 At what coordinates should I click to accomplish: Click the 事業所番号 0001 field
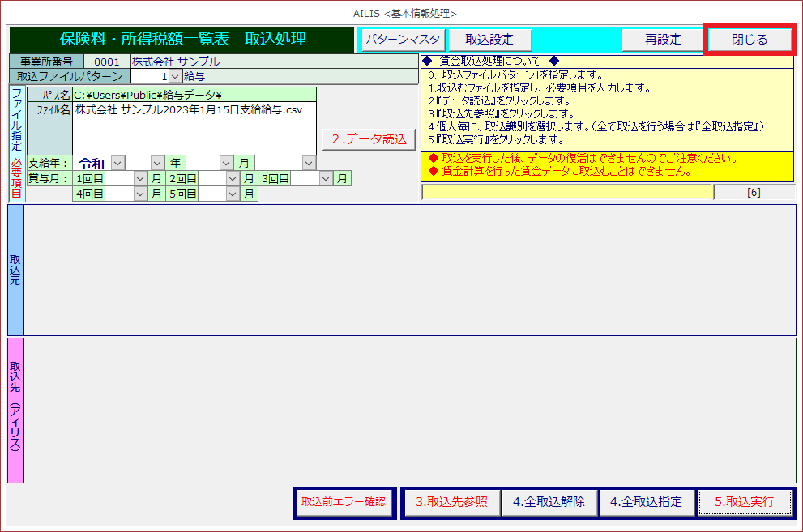pos(106,62)
